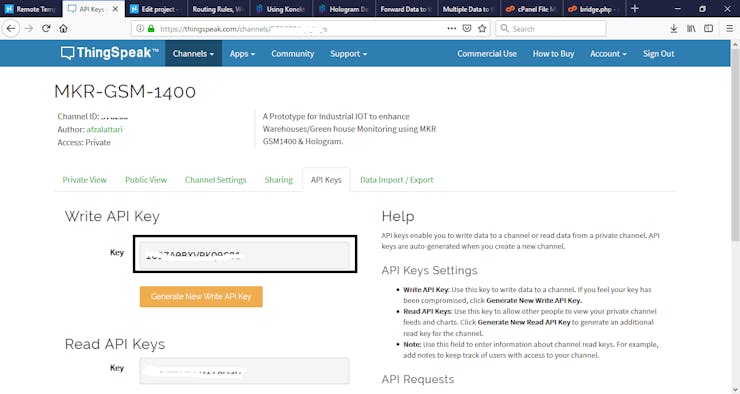740x394 pixels.
Task: Save page to Pocket icon
Action: (467, 28)
